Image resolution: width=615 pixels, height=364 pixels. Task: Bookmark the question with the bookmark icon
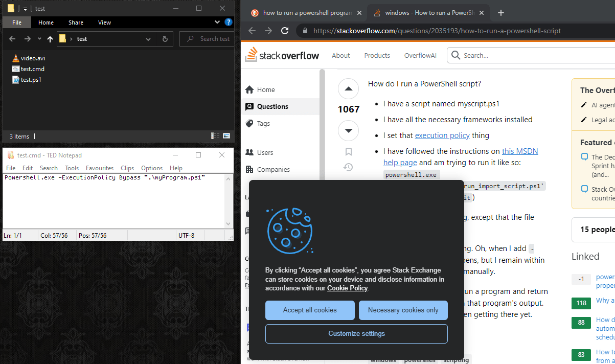[x=349, y=151]
